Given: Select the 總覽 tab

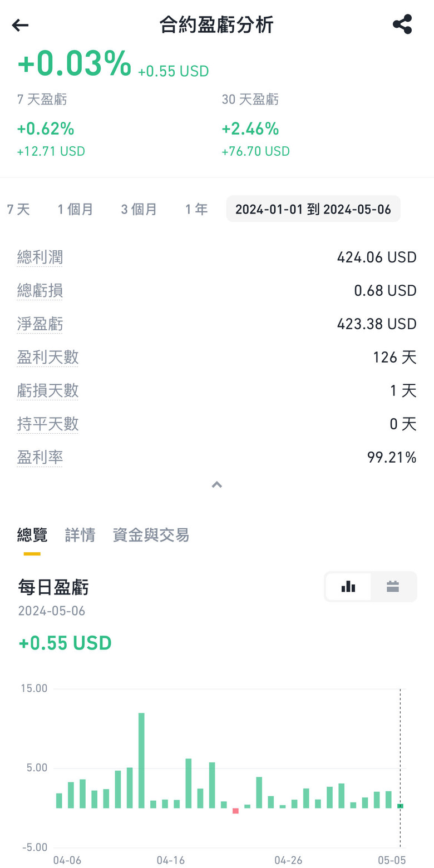Looking at the screenshot, I should click(32, 535).
